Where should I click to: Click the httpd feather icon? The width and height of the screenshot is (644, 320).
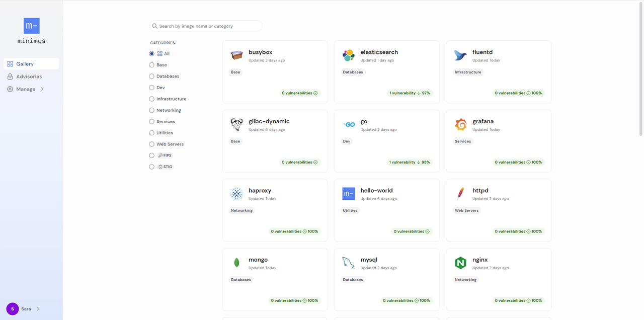tap(460, 193)
